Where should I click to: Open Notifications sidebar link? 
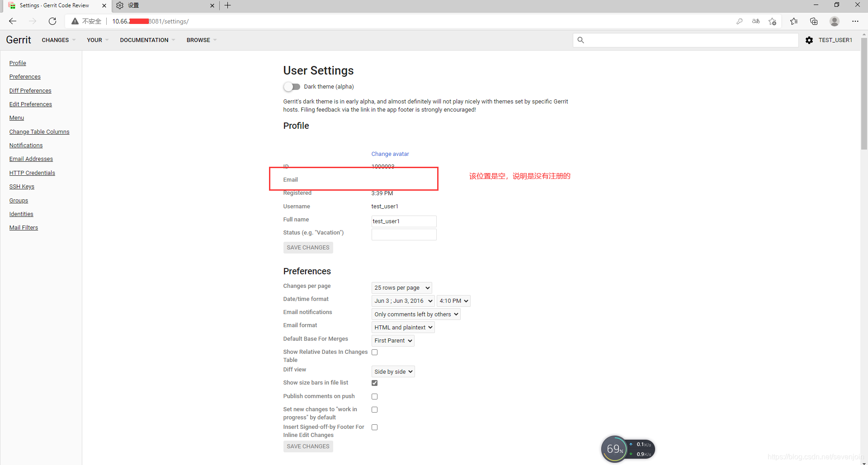click(26, 146)
